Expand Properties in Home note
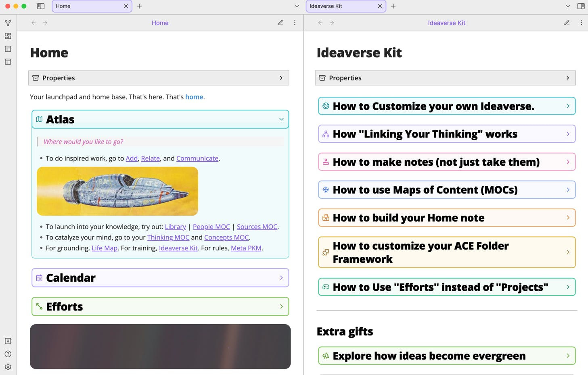The width and height of the screenshot is (588, 375). tap(159, 78)
